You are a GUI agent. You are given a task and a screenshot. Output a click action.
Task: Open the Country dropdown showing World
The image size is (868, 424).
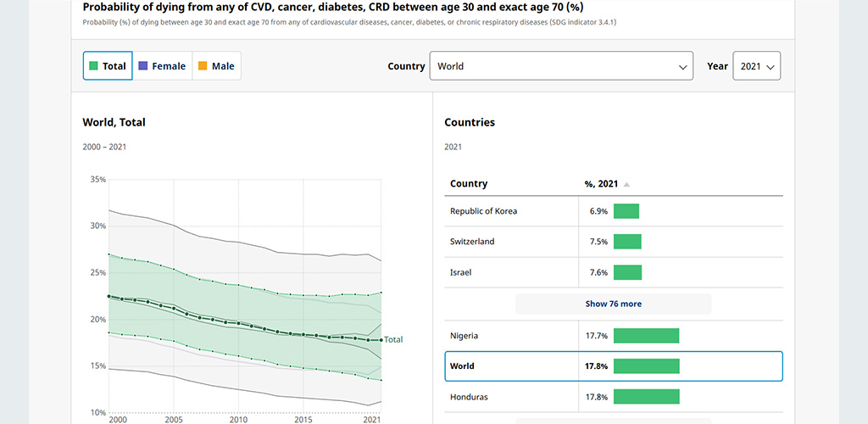561,66
